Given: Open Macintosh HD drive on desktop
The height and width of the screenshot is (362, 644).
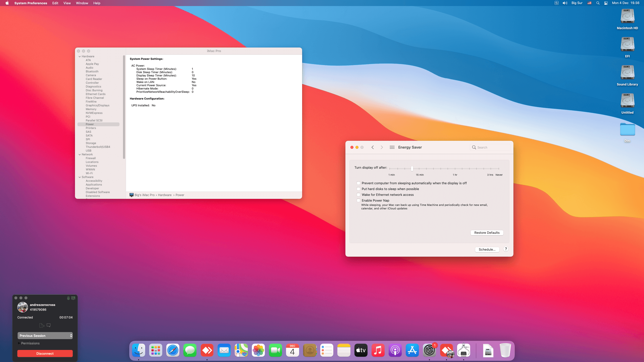Looking at the screenshot, I should click(x=627, y=17).
